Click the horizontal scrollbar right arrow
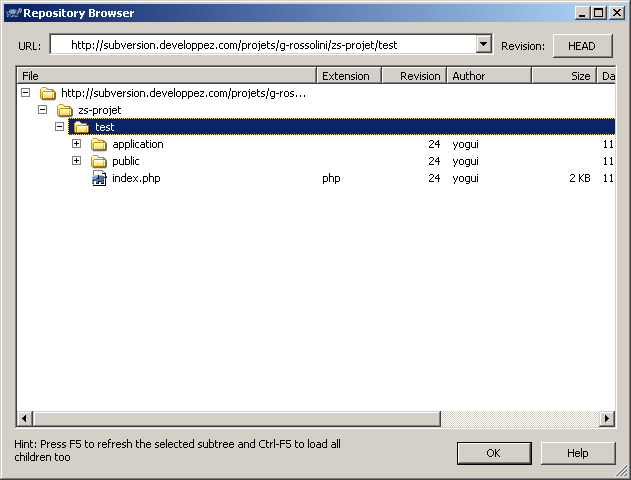This screenshot has width=631, height=480. pos(606,418)
